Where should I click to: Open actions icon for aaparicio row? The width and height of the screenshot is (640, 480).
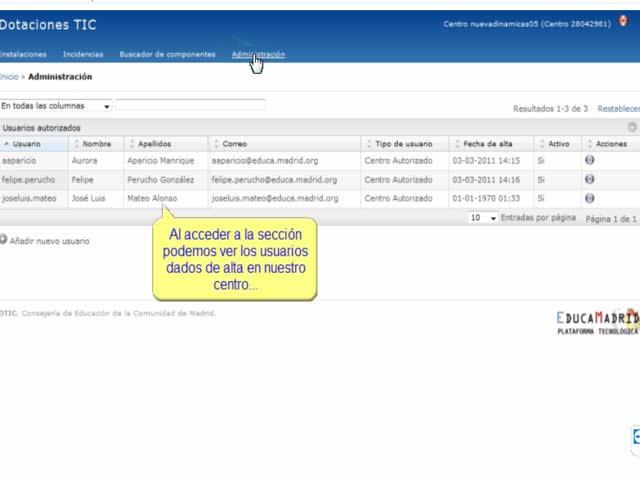[x=589, y=160]
